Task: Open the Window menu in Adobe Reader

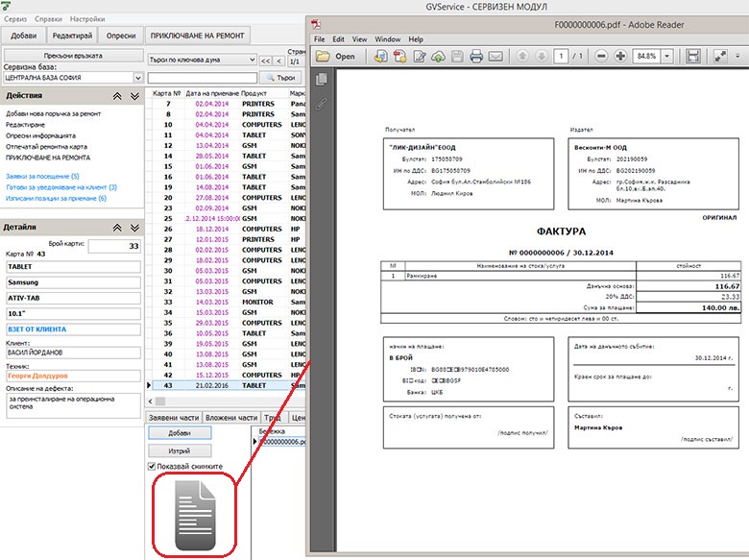Action: point(387,39)
